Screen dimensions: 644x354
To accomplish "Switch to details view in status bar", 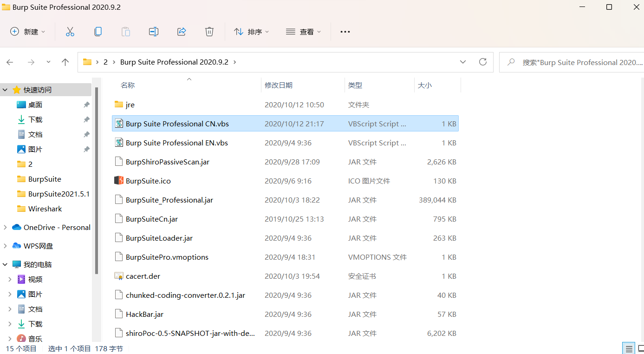I will click(x=629, y=348).
